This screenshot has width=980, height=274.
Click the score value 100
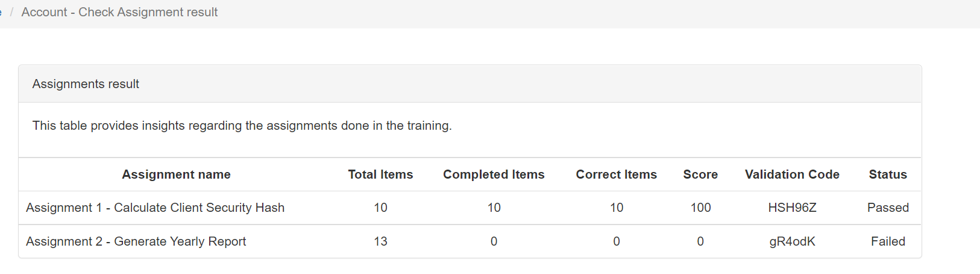700,208
